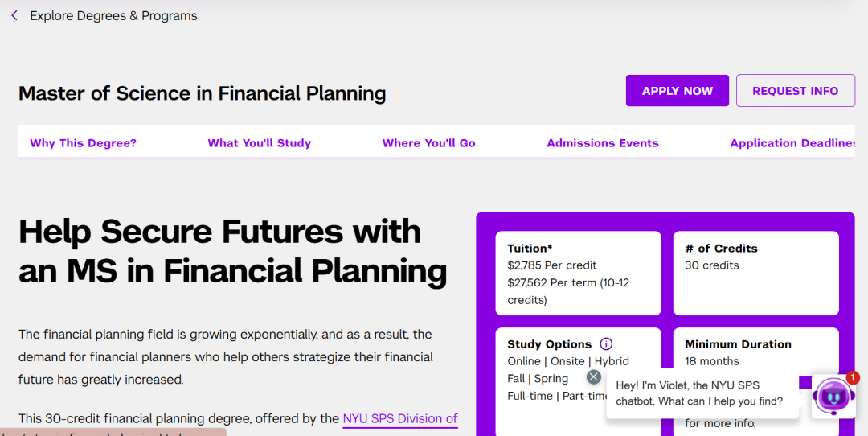Open the Study Options info icon
The width and height of the screenshot is (868, 436).
pyautogui.click(x=606, y=343)
